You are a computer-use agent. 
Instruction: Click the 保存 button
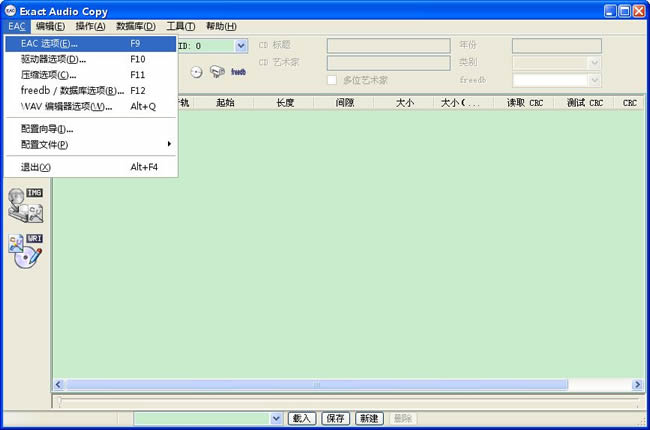336,418
